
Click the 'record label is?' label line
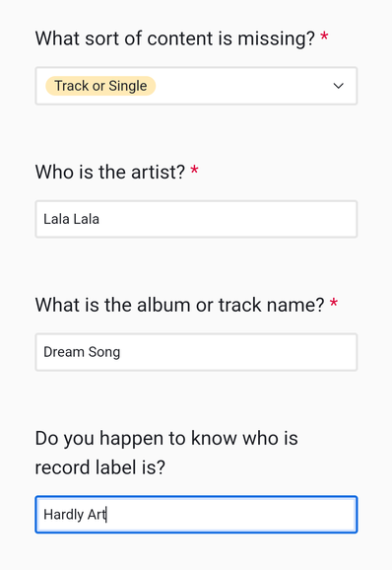[x=99, y=467]
